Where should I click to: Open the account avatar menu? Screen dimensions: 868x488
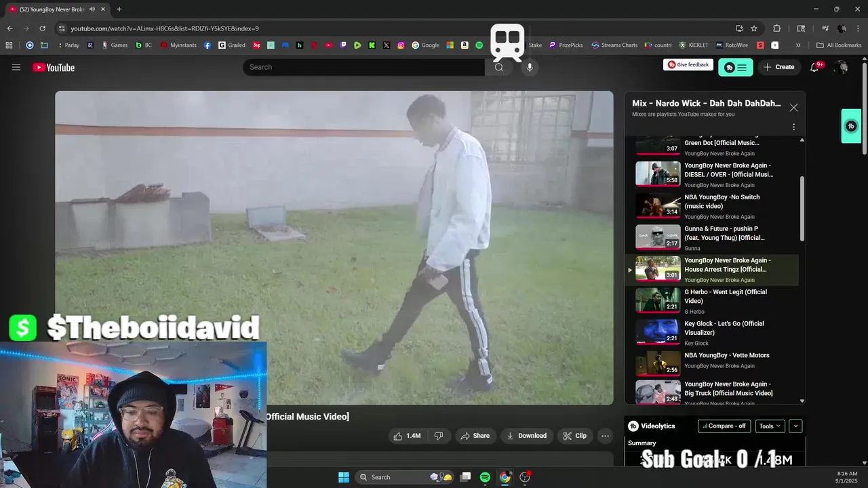coord(842,67)
